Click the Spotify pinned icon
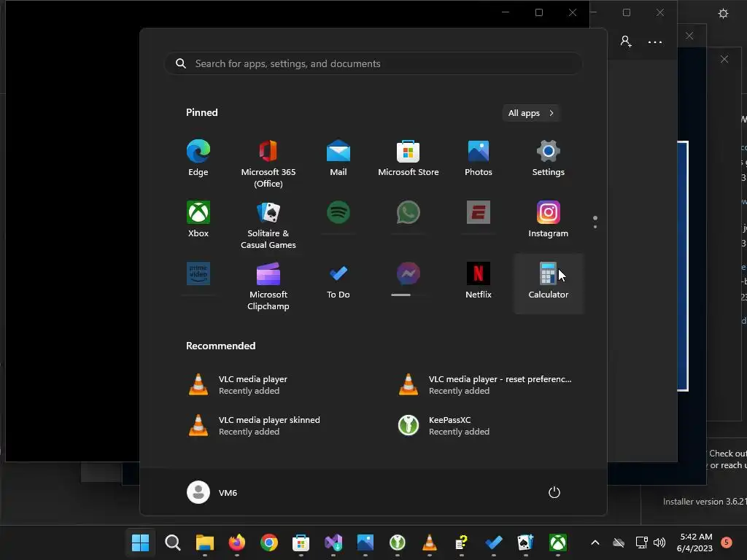 point(338,212)
